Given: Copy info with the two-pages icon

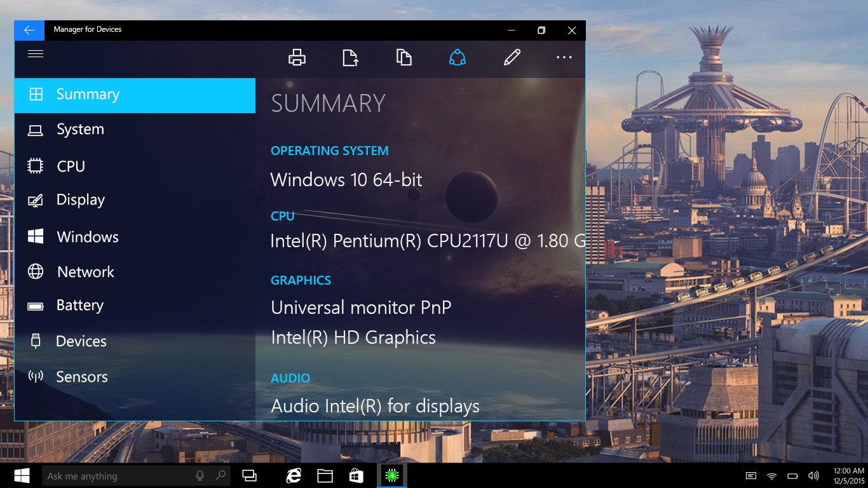Looking at the screenshot, I should (403, 58).
